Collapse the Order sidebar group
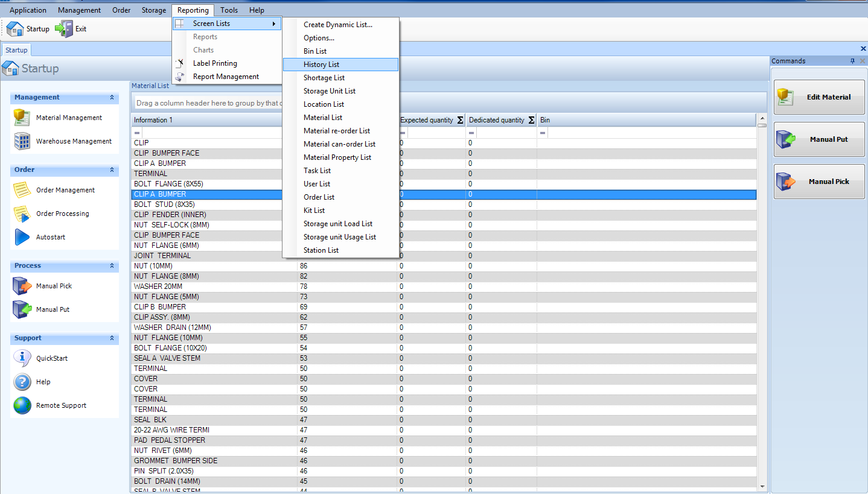The width and height of the screenshot is (868, 494). 112,169
